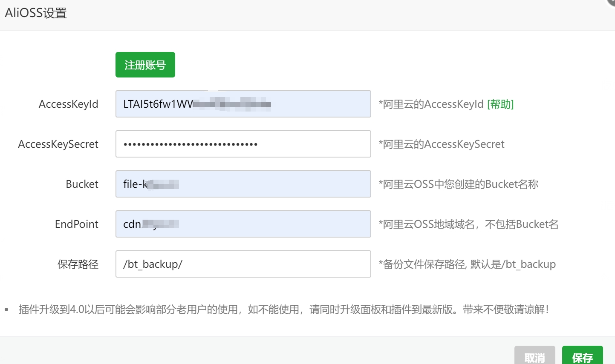
Task: Click the AliOSS设置 dialog title
Action: pos(36,13)
